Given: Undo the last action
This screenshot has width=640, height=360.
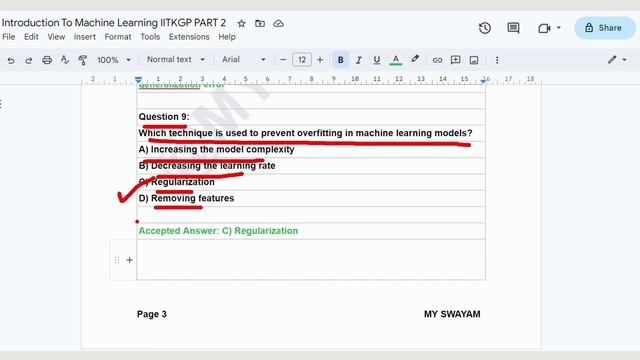Looking at the screenshot, I should pyautogui.click(x=11, y=60).
